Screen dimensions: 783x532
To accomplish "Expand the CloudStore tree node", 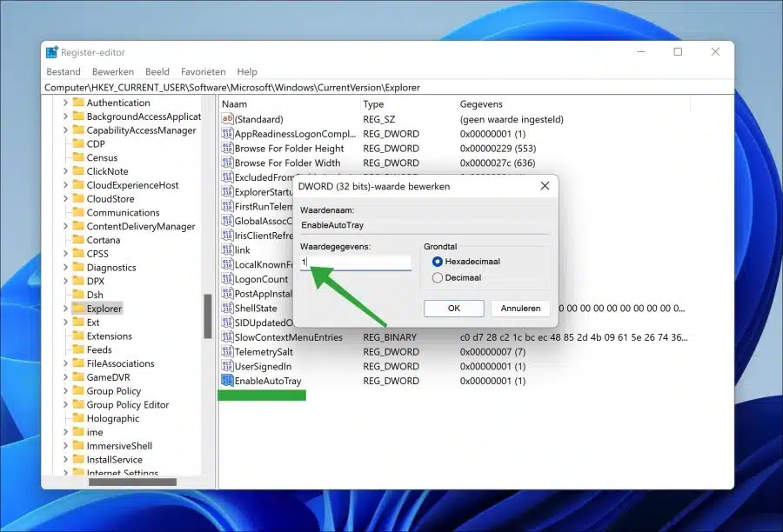I will [x=65, y=198].
